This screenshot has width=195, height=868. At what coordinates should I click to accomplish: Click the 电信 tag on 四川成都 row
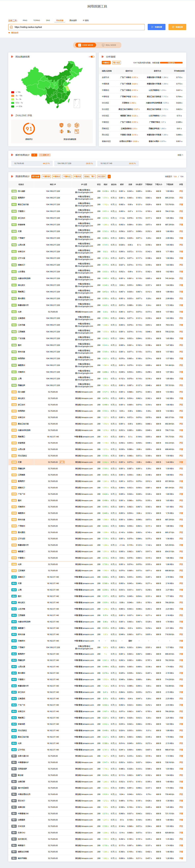(14, 191)
